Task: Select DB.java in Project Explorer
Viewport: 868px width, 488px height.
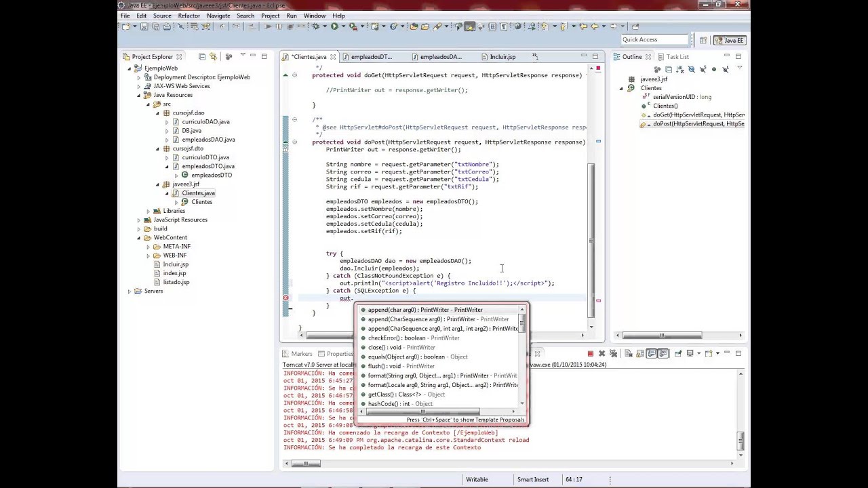Action: coord(191,131)
